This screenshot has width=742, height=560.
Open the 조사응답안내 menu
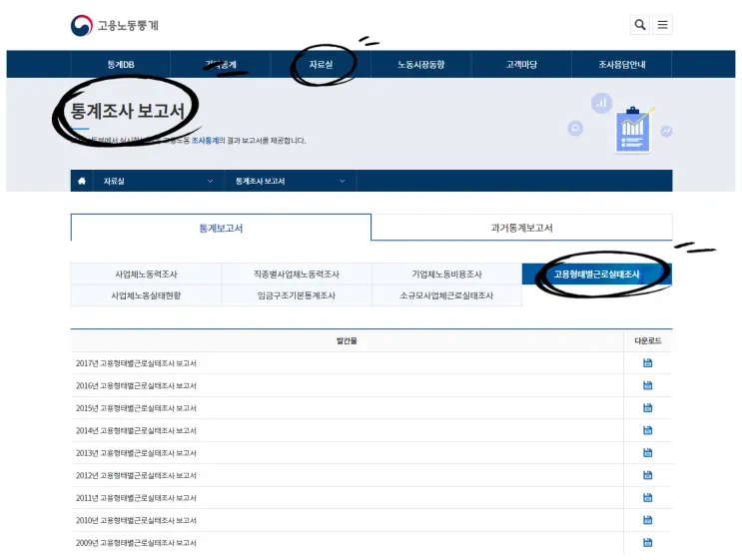click(x=622, y=64)
